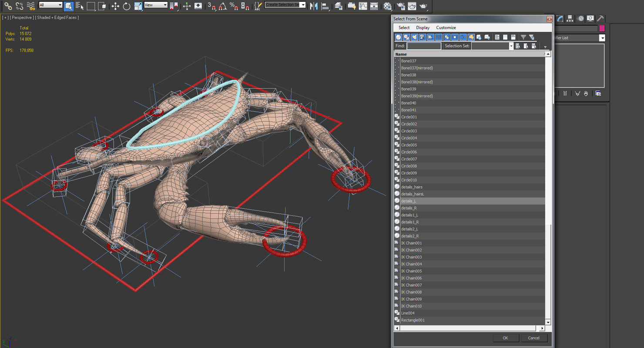Open the selection filter 'All' dropdown
The width and height of the screenshot is (644, 348).
50,5
